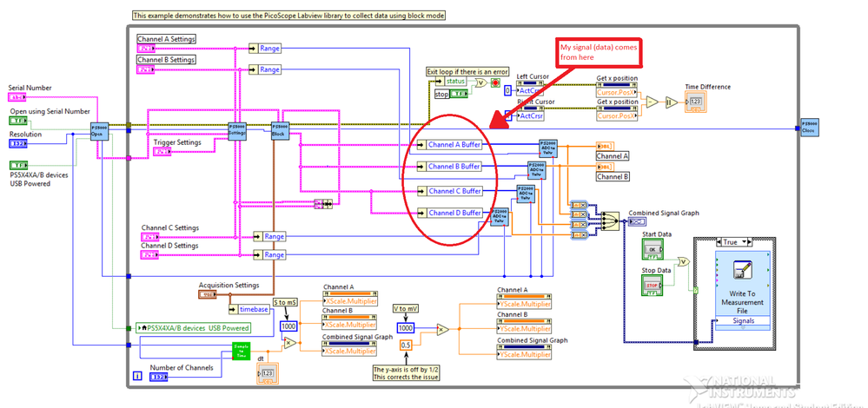The image size is (868, 408).
Task: Click the Range unbundle node next to Channel D Settings
Action: click(269, 255)
